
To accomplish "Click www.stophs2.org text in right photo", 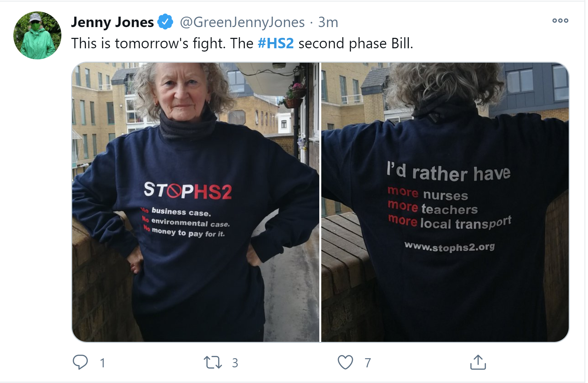I will tap(450, 247).
